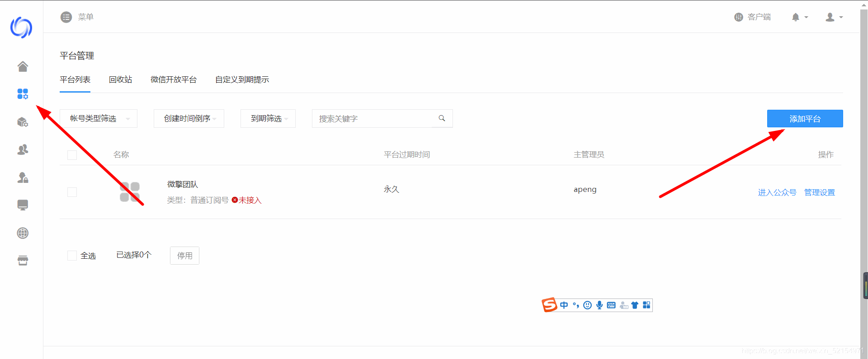The width and height of the screenshot is (868, 359).
Task: Click the 添加平台 button
Action: click(805, 119)
